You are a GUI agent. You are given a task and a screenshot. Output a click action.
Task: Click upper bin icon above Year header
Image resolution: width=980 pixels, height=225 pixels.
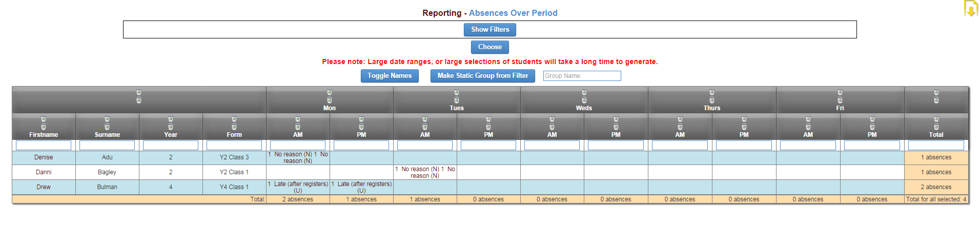(171, 119)
